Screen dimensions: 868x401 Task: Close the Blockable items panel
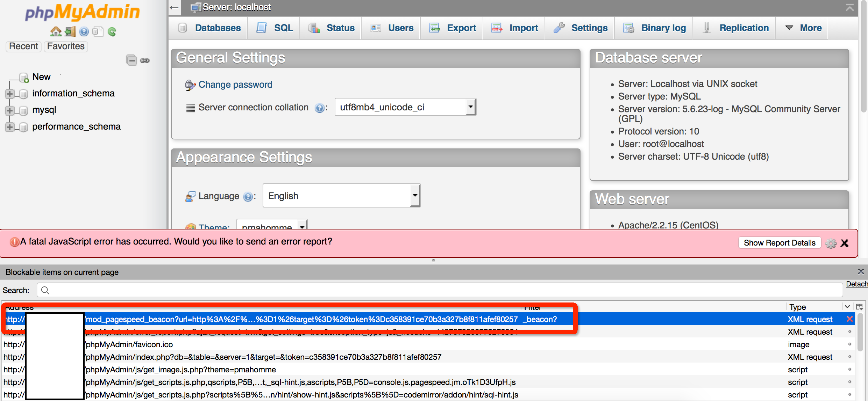[x=861, y=271]
